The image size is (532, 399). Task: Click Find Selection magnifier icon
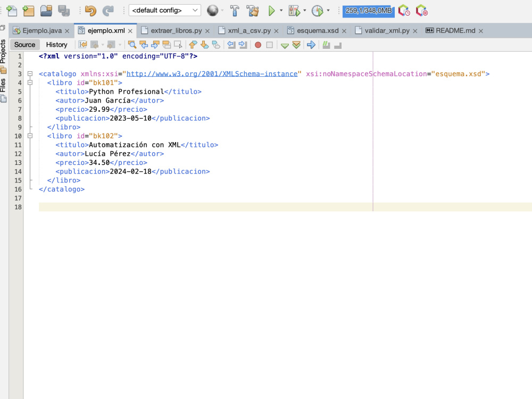[x=132, y=45]
